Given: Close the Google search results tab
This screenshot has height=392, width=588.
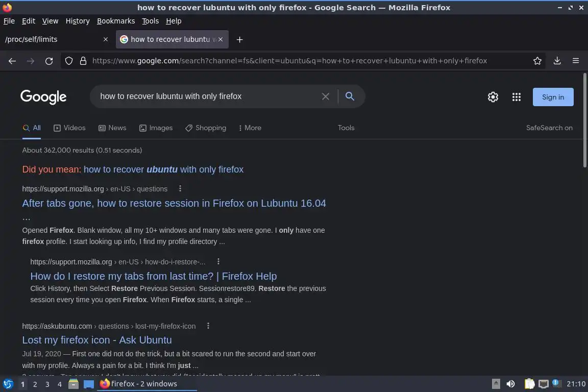Looking at the screenshot, I should [220, 39].
